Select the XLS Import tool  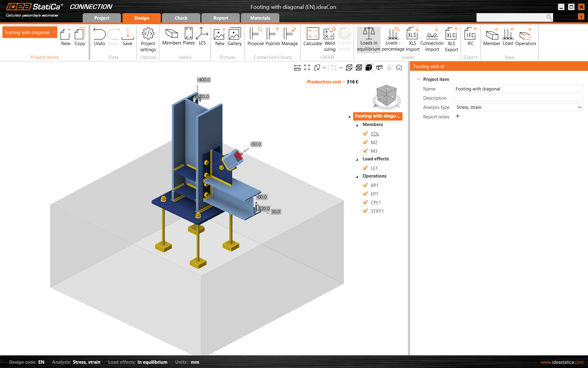coord(413,38)
